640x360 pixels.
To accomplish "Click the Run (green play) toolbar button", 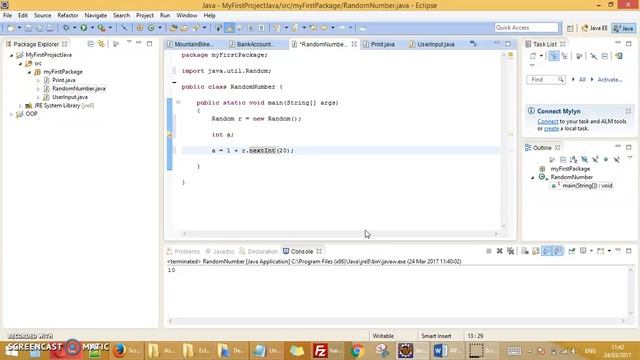I will 84,28.
